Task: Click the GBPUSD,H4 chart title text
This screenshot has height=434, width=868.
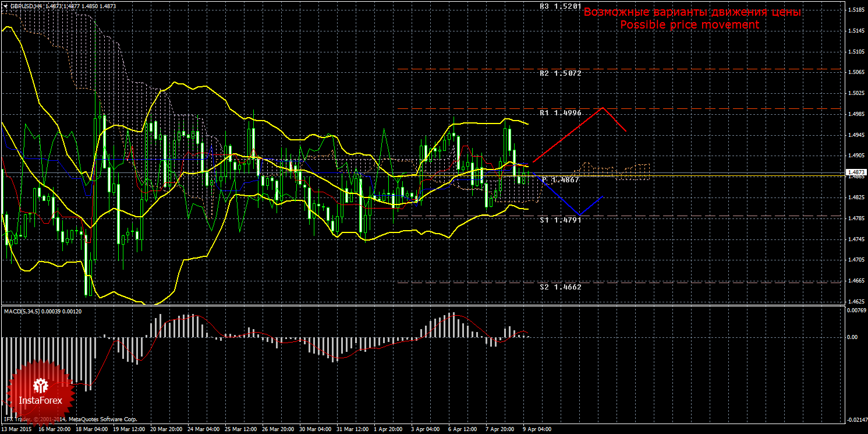Action: (x=30, y=5)
